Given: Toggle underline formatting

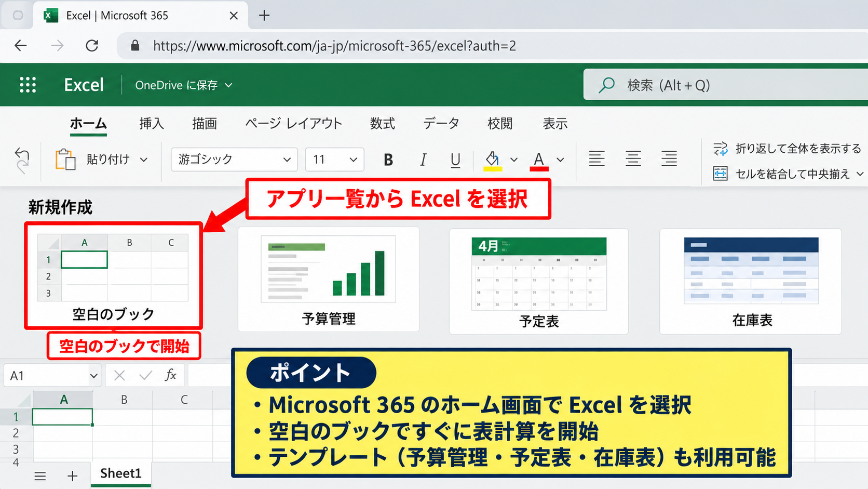Looking at the screenshot, I should click(455, 160).
